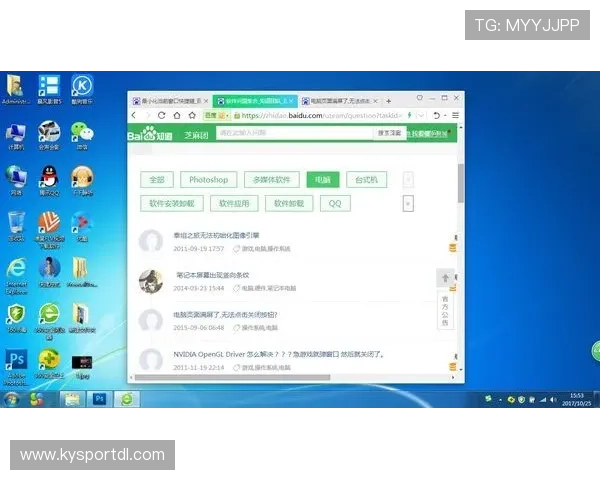Switch to the 360 browser taskbar button
The height and width of the screenshot is (480, 600).
coord(127,399)
